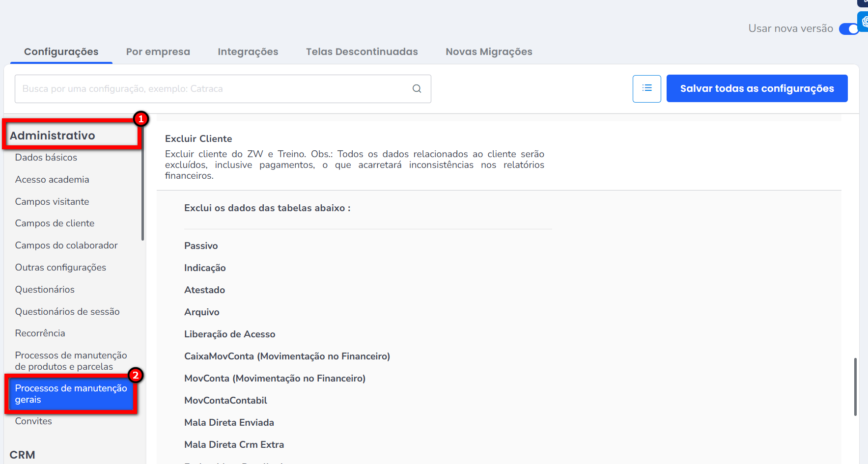Focus the configuration search input field
868x464 pixels.
211,89
